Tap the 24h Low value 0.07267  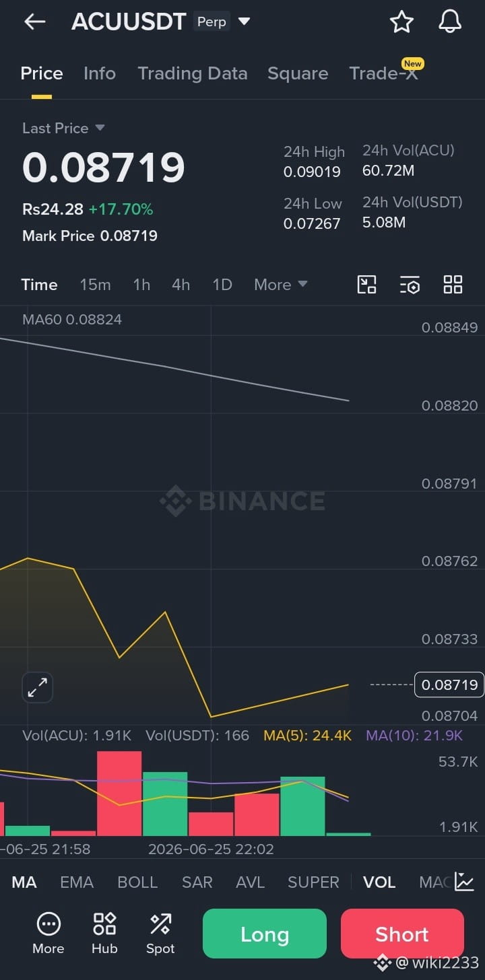pyautogui.click(x=312, y=223)
